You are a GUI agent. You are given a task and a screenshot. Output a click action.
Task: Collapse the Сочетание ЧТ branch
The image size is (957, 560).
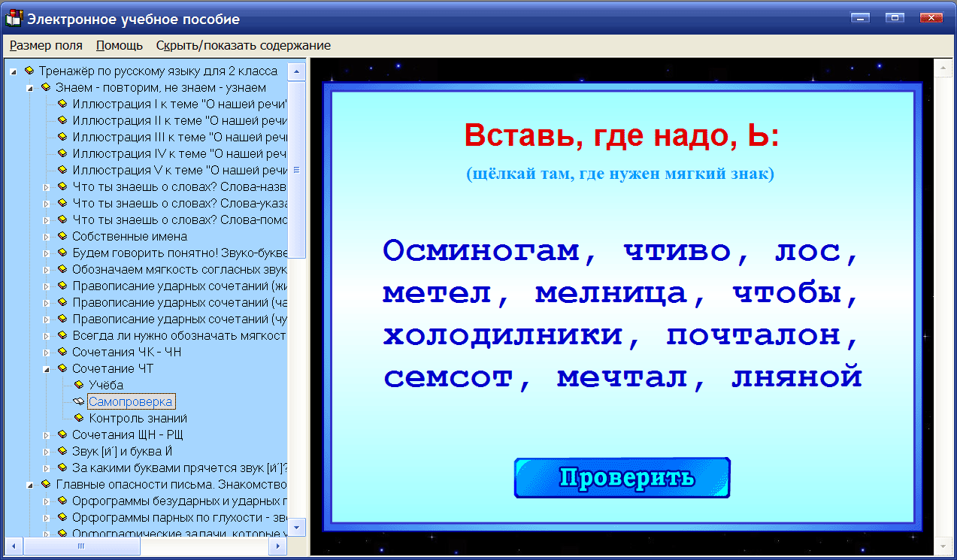[x=47, y=368]
